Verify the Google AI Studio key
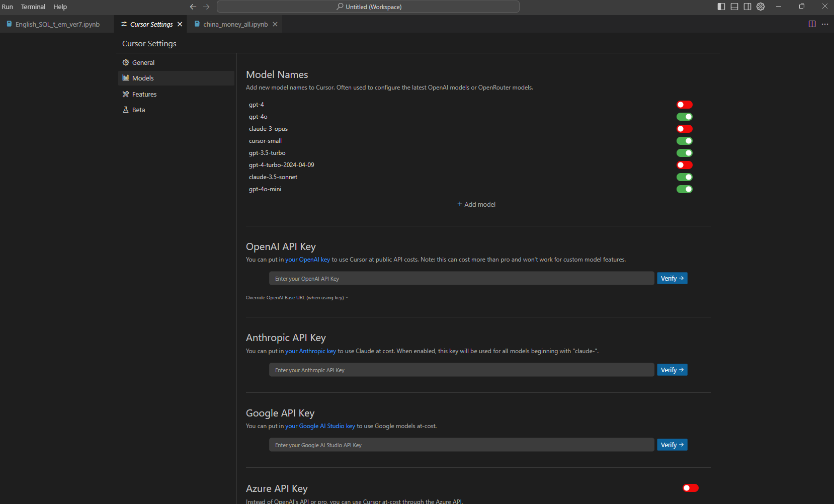 (672, 445)
